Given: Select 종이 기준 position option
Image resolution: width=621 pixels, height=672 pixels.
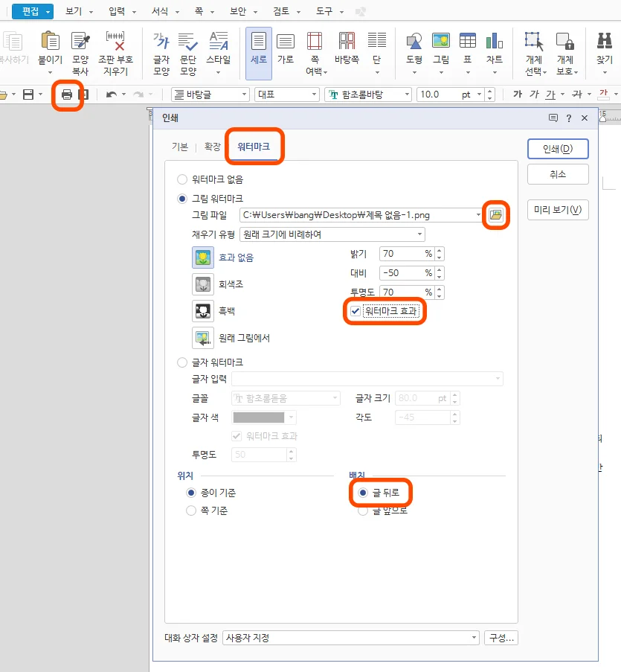Looking at the screenshot, I should (191, 493).
